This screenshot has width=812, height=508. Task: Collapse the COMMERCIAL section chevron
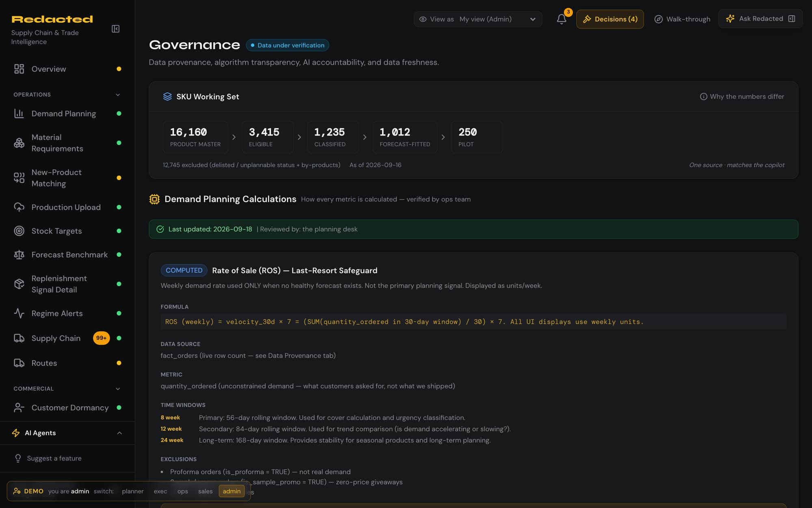(x=118, y=389)
